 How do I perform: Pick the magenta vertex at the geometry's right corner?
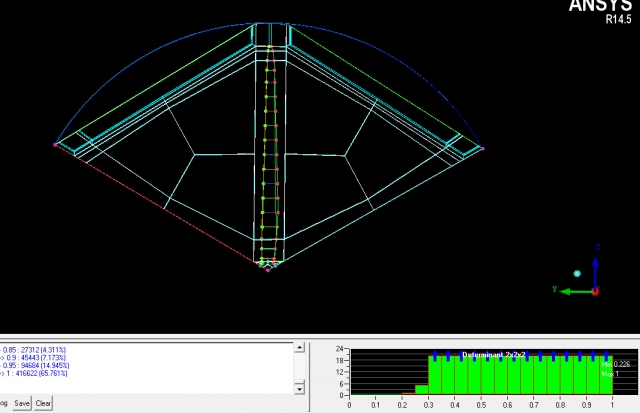[x=481, y=148]
